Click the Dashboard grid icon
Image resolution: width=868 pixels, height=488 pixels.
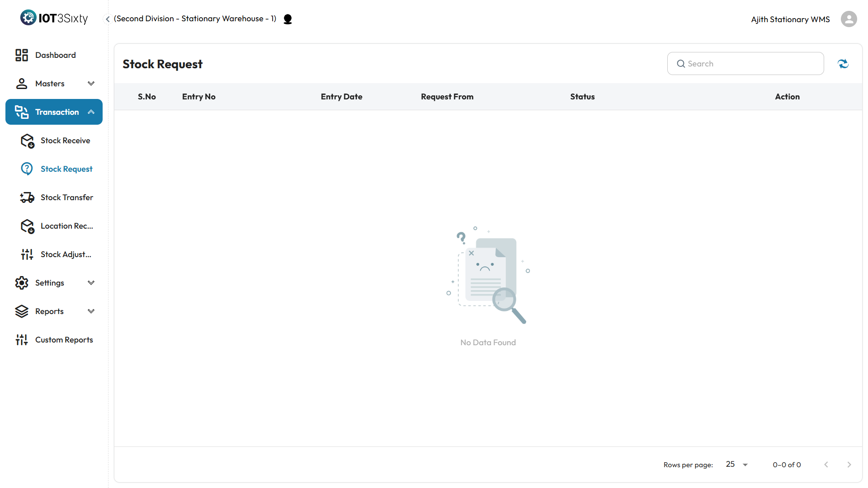coord(21,55)
